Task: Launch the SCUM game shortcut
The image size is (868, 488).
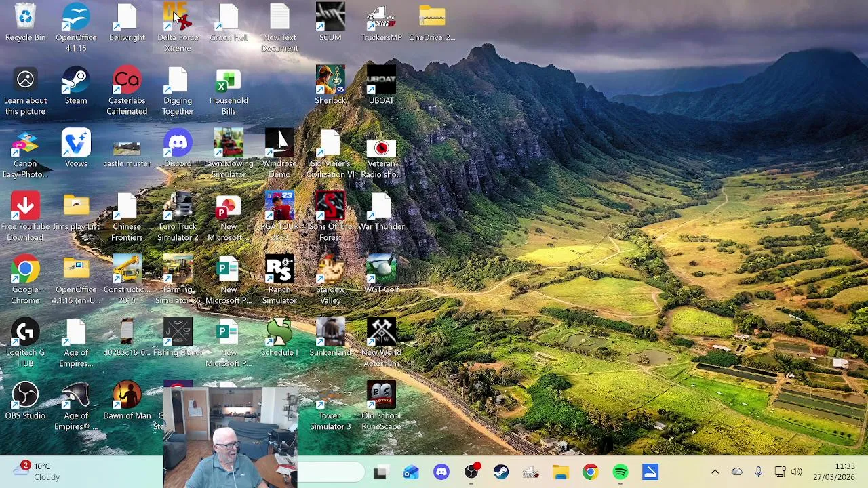Action: (x=330, y=22)
